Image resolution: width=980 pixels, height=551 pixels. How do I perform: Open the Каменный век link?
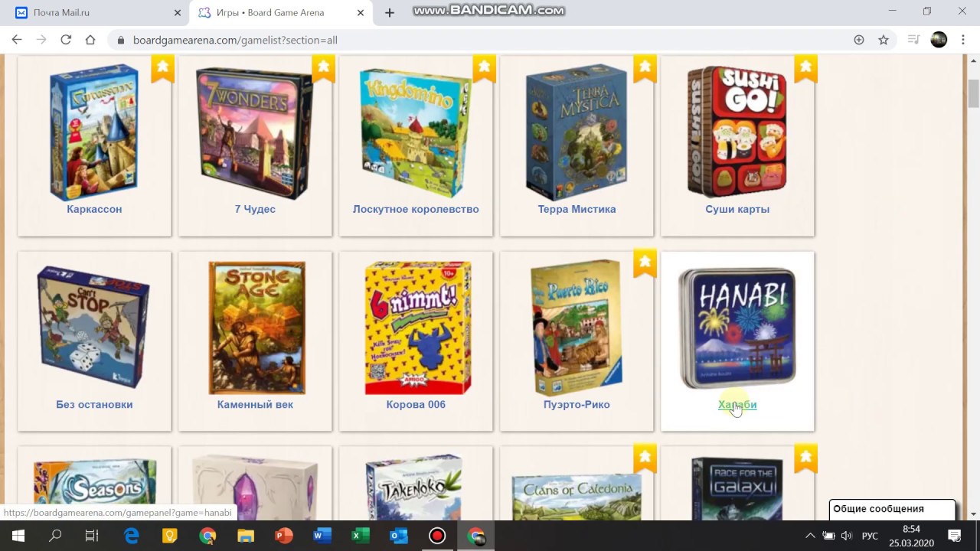pyautogui.click(x=255, y=404)
